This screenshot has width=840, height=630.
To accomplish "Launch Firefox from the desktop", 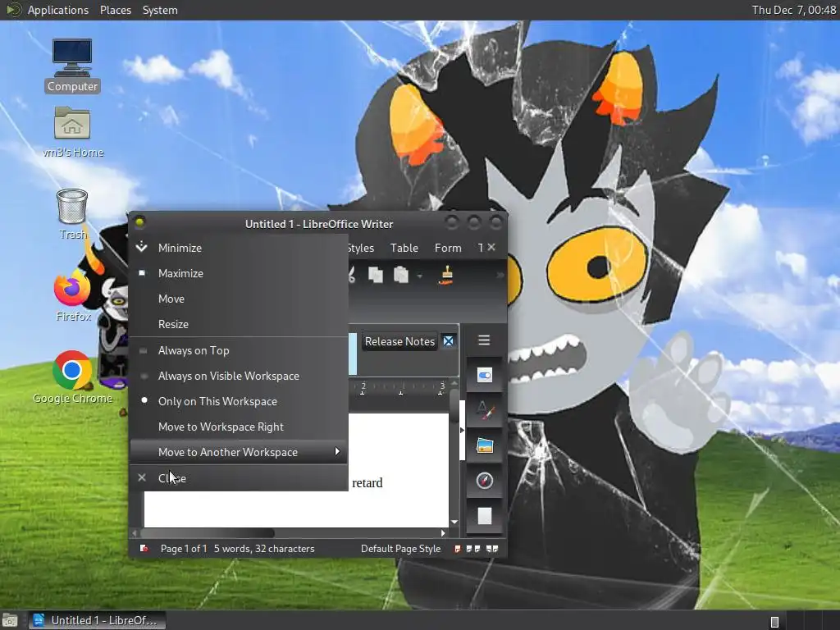I will 73,295.
